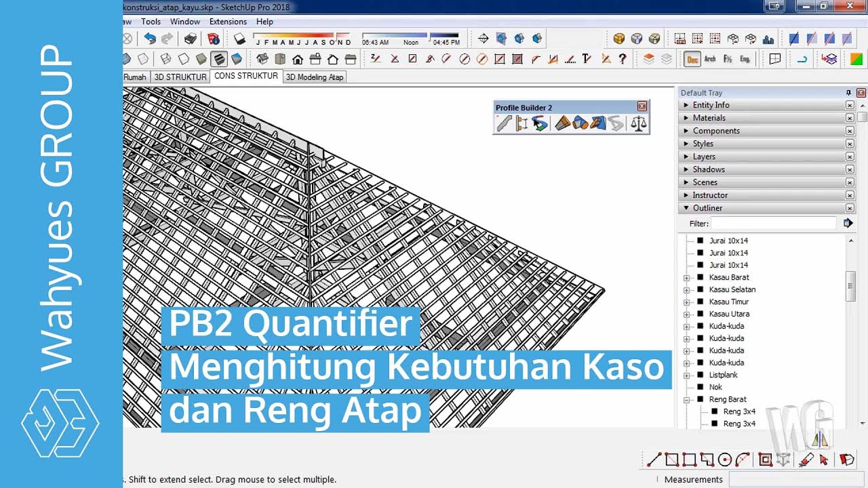Click the text T tool icon
The width and height of the screenshot is (868, 488).
click(587, 59)
